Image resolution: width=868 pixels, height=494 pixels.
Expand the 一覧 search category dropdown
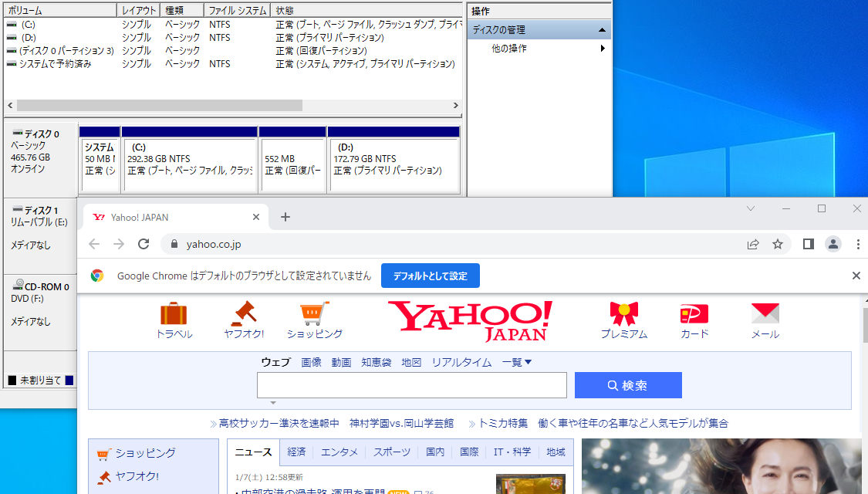pyautogui.click(x=516, y=362)
